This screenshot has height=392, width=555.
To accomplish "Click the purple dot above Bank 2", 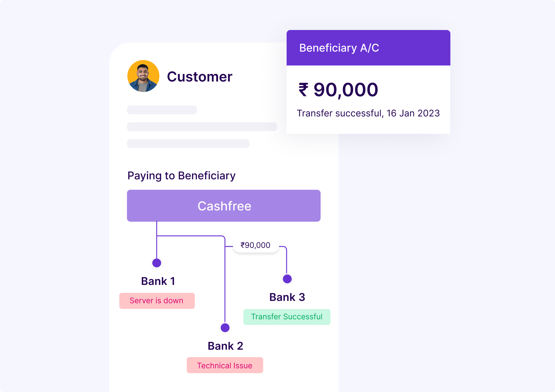I will (x=225, y=328).
